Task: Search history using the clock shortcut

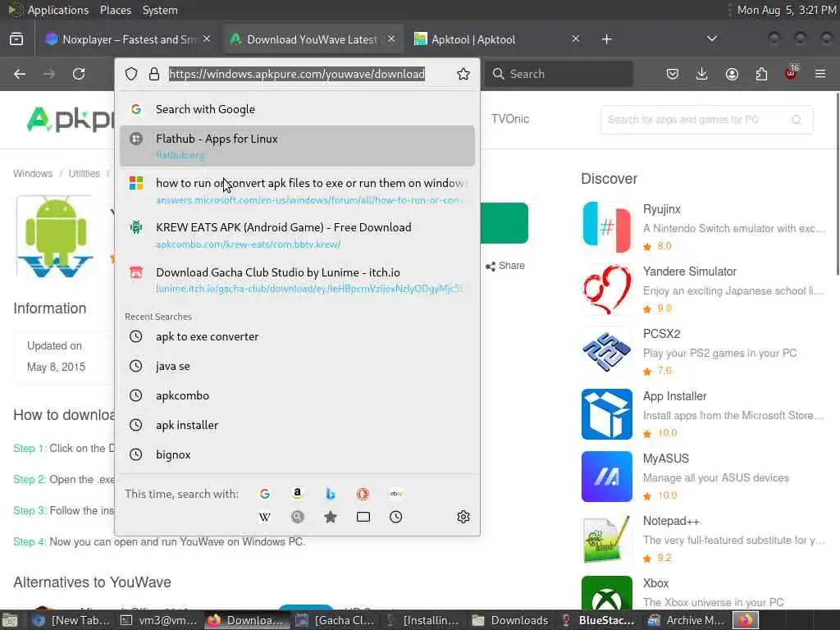Action: pyautogui.click(x=396, y=517)
